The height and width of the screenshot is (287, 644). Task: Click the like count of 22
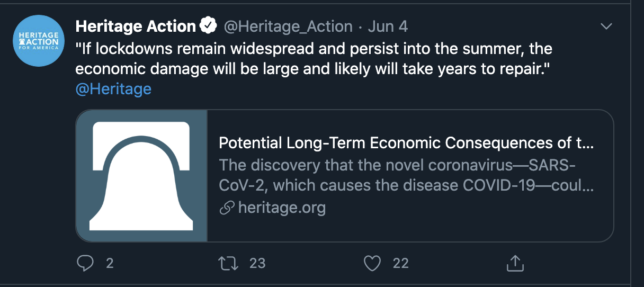(400, 263)
